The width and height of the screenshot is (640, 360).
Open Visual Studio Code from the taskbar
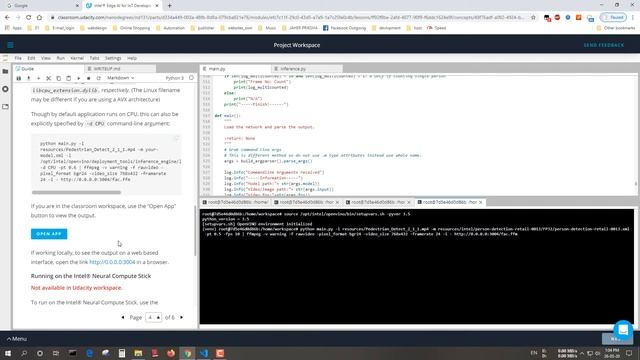point(204,353)
